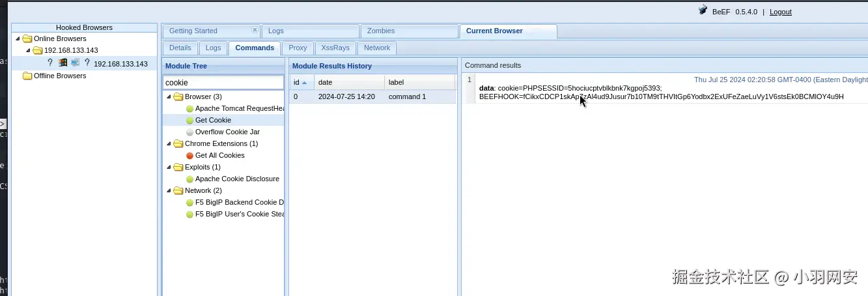Click the green dot for Apache Tomcat module
The width and height of the screenshot is (868, 296).
click(x=189, y=108)
